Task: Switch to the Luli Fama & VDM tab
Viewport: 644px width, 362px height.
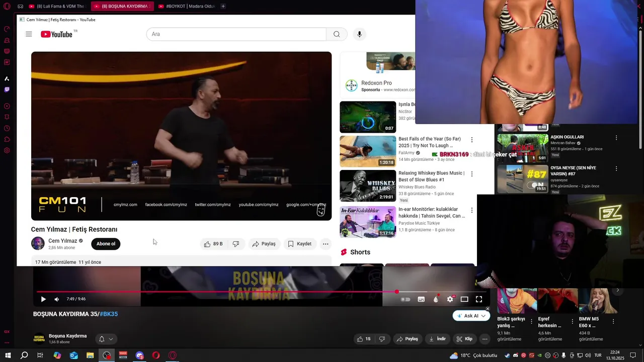Action: point(57,7)
